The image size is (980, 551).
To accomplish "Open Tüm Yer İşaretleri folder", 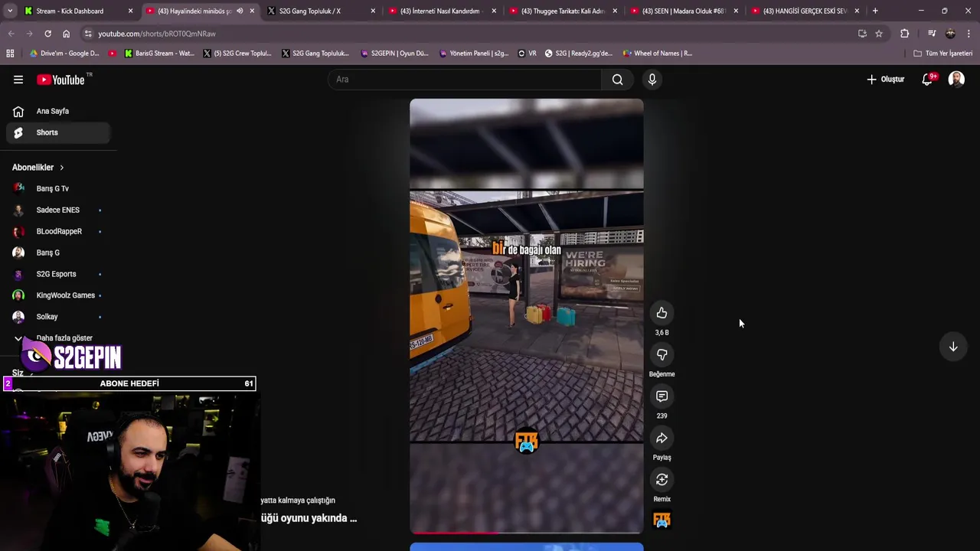I will click(x=943, y=54).
